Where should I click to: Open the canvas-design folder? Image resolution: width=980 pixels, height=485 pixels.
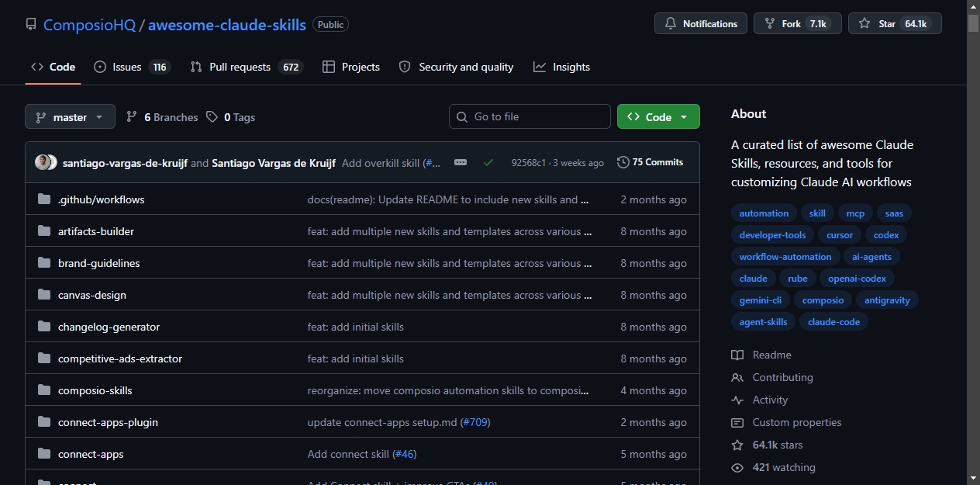tap(92, 295)
